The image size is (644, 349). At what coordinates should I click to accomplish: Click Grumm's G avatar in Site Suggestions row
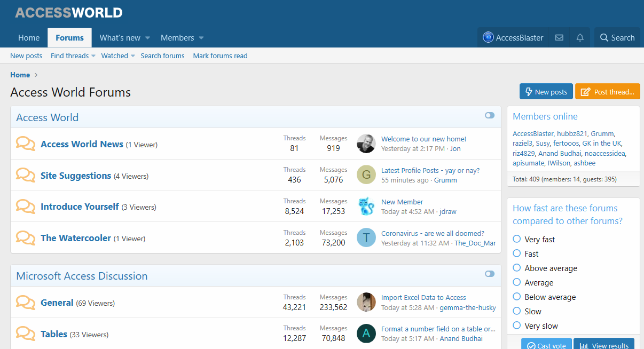pyautogui.click(x=366, y=175)
